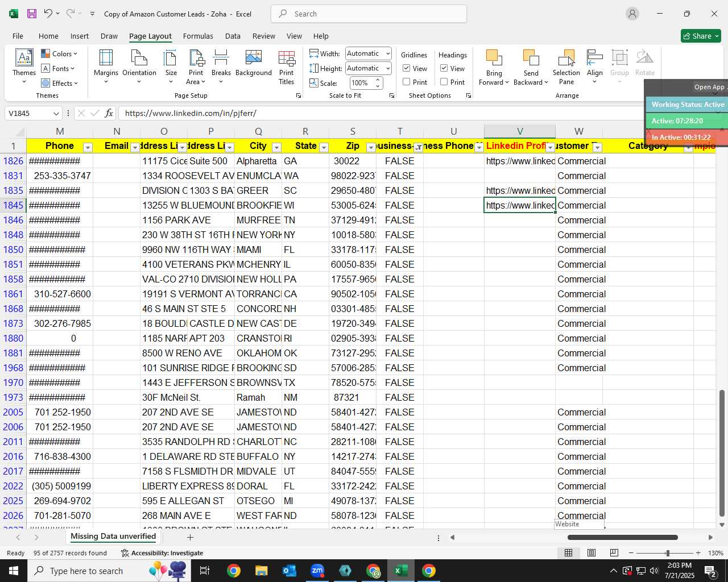Screen dimensions: 728x582
Task: Select the Missing Data unverified sheet tab
Action: tap(113, 537)
